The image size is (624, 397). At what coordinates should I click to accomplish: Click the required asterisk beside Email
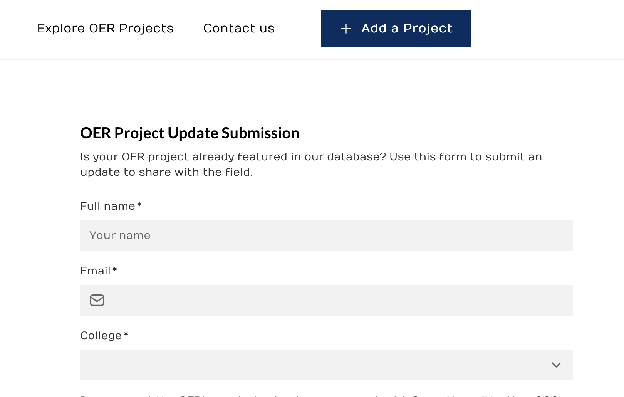coord(115,270)
